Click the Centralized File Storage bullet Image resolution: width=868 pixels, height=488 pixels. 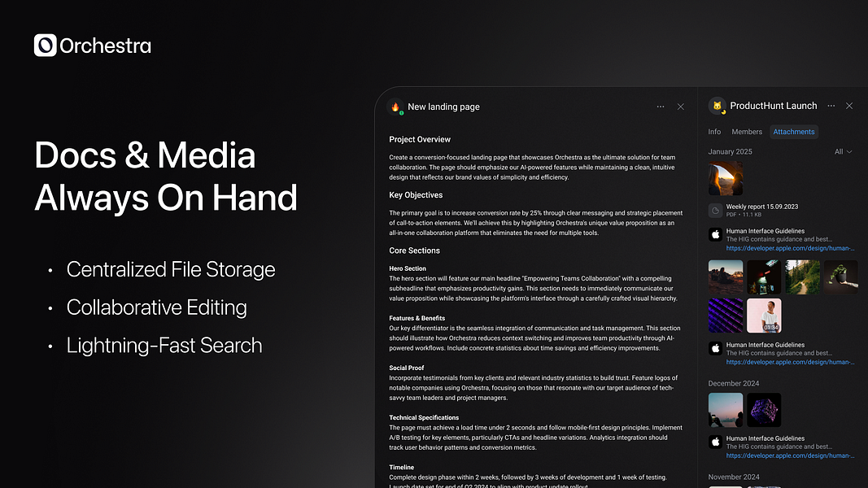(x=171, y=269)
